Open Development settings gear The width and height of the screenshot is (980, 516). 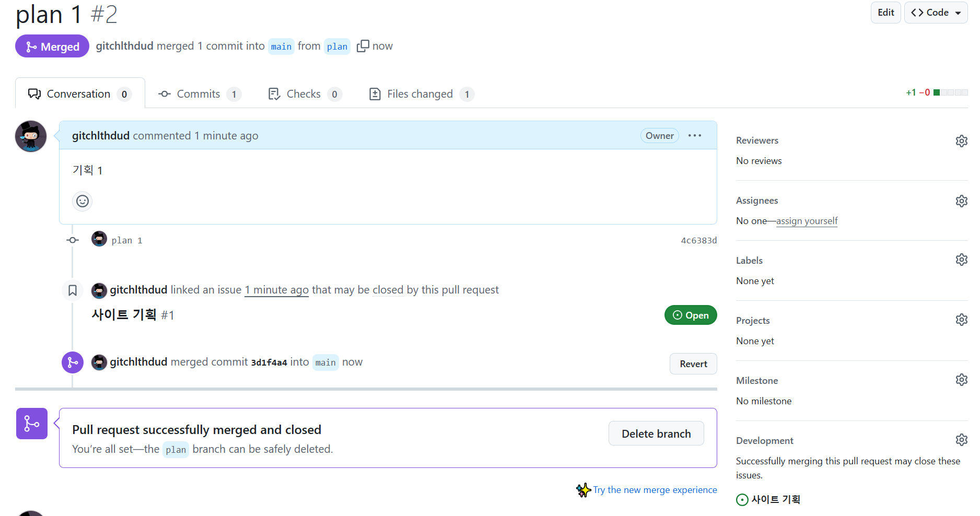coord(961,440)
